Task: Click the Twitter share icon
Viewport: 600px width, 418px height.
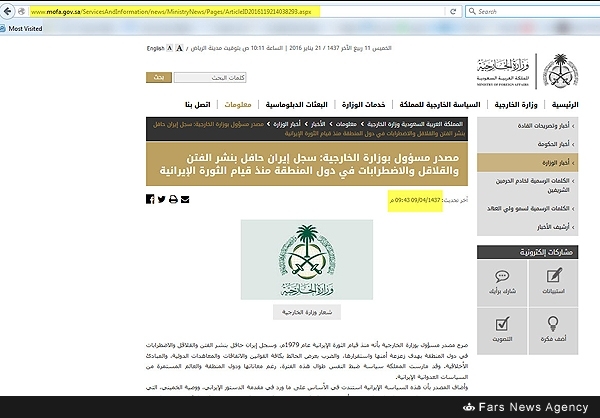Action: pos(162,199)
